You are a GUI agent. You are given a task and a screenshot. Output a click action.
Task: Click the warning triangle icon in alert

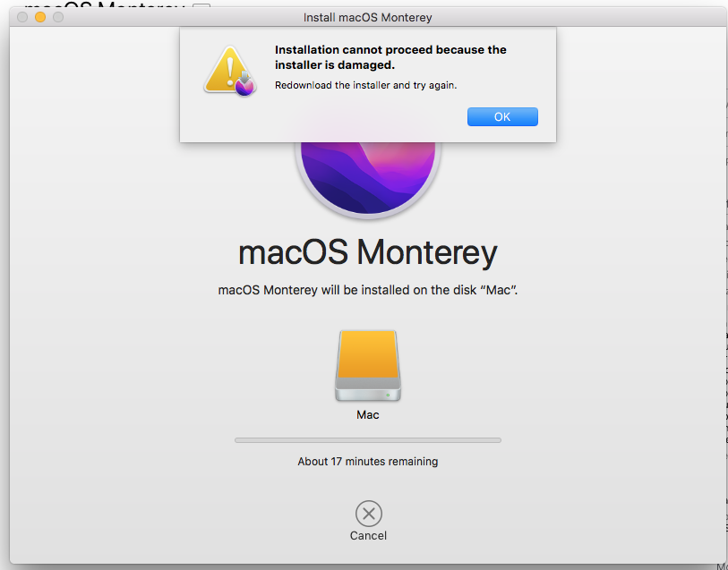point(230,71)
